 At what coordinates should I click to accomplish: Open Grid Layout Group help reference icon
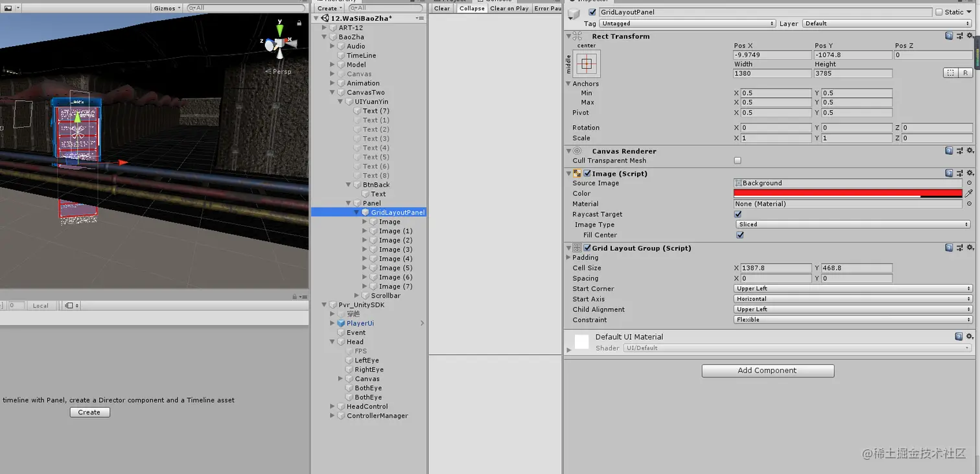(x=949, y=248)
